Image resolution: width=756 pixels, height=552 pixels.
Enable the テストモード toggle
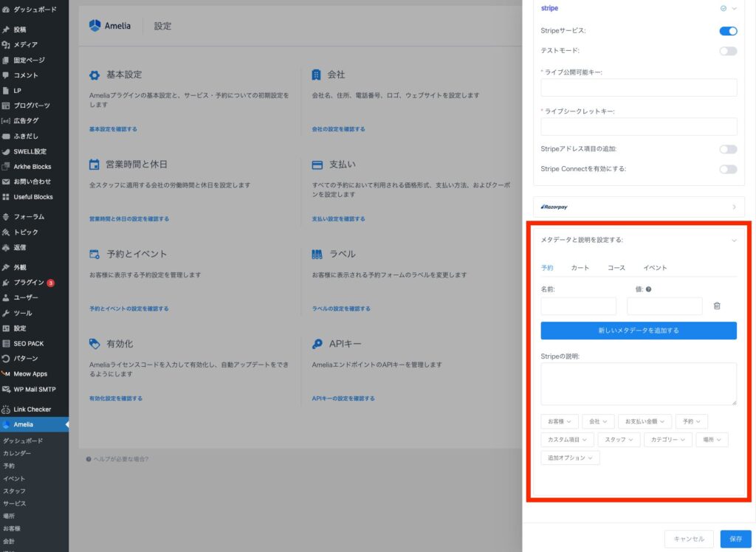(x=727, y=51)
